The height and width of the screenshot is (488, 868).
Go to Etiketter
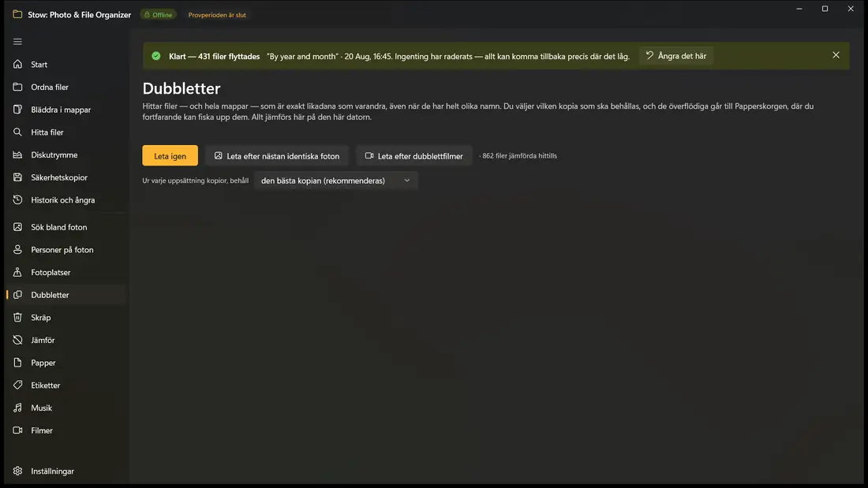(66, 385)
